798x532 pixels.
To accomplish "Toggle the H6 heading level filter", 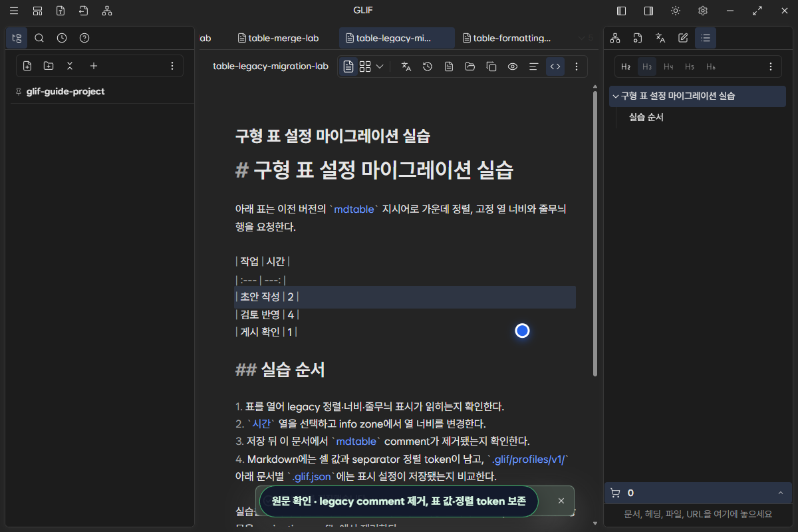I will coord(711,66).
